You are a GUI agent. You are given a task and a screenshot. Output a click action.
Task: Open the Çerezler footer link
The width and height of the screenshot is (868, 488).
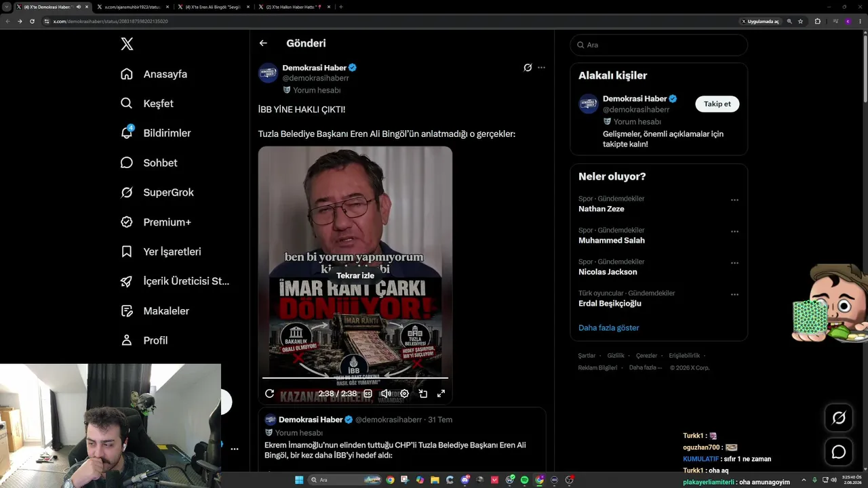[x=646, y=356]
